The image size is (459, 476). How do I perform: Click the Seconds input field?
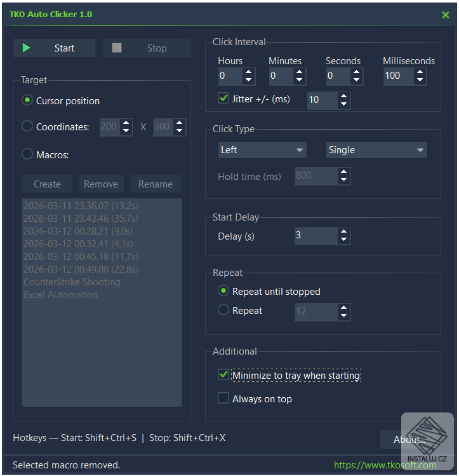[338, 76]
